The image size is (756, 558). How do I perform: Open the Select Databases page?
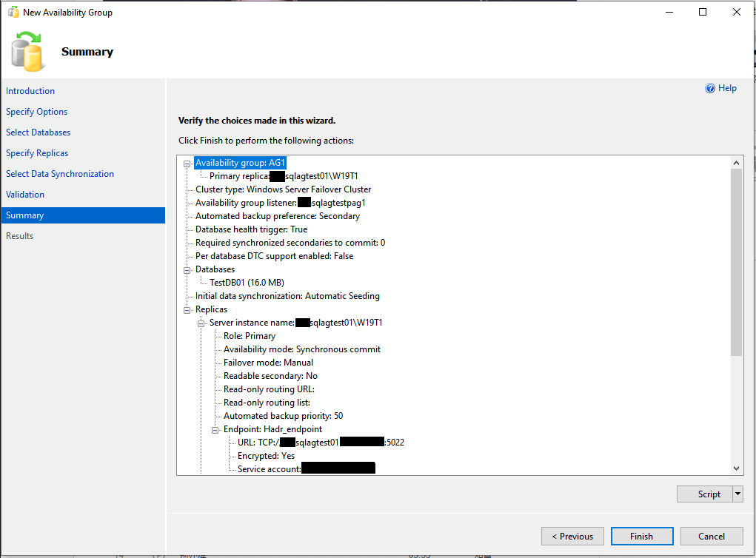[x=38, y=132]
